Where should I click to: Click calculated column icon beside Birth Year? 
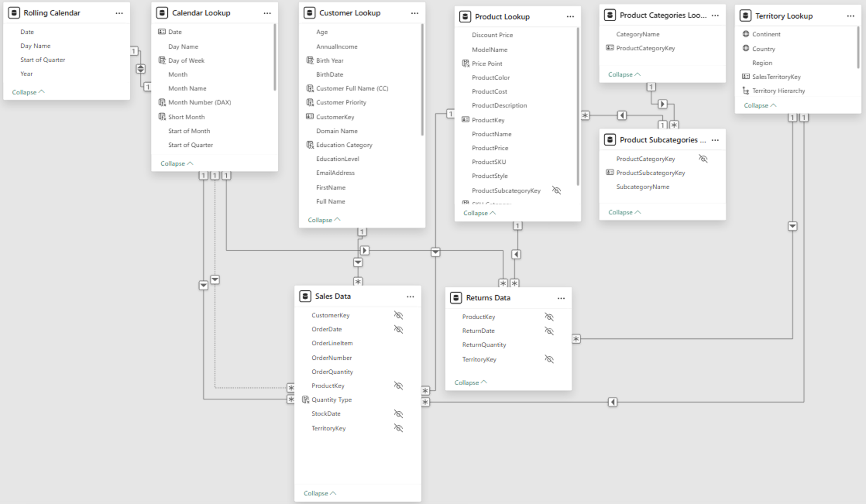[310, 60]
